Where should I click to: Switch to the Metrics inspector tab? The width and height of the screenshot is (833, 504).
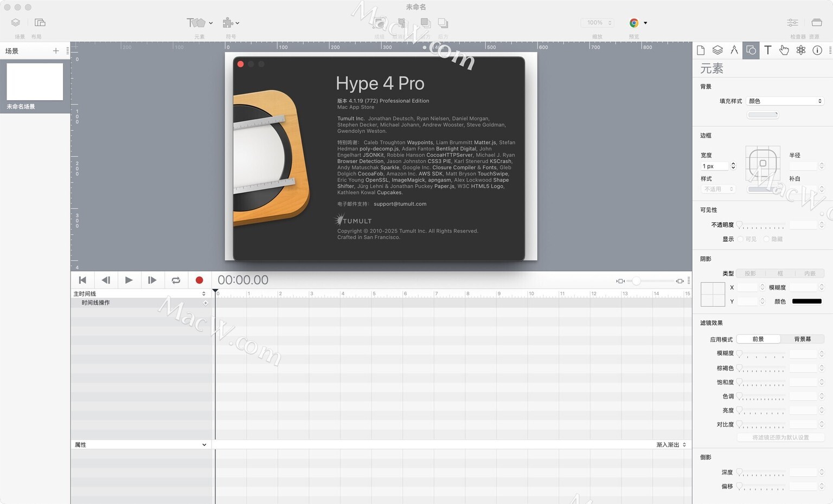point(734,50)
